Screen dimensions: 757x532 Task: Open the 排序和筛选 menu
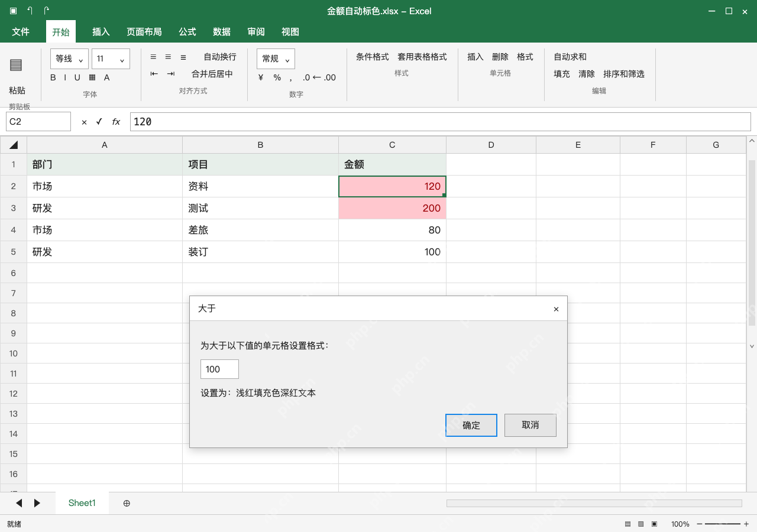pyautogui.click(x=624, y=74)
